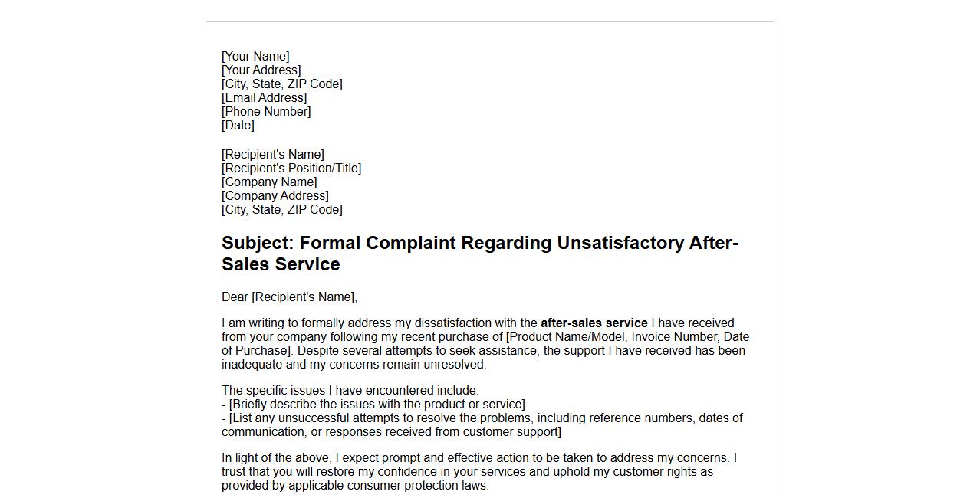Click [Recipient's Name] in the address block
Screen dimensions: 980x498
[272, 155]
